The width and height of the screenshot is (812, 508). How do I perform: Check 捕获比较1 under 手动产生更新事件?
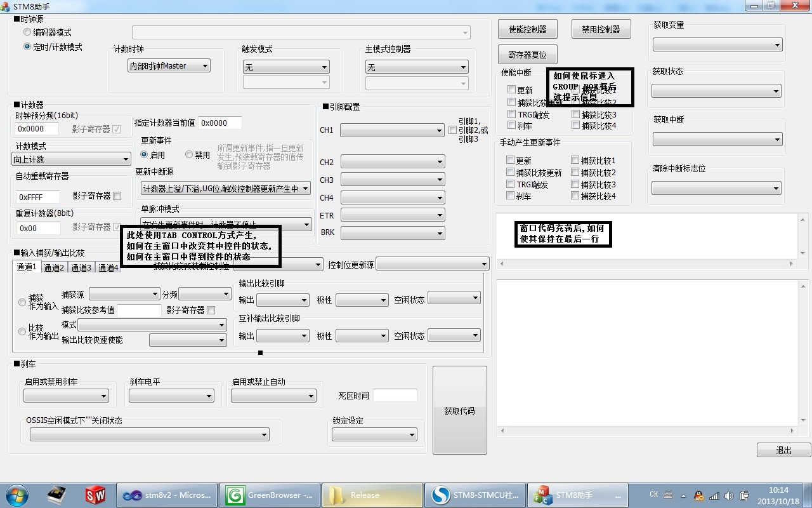tap(575, 160)
